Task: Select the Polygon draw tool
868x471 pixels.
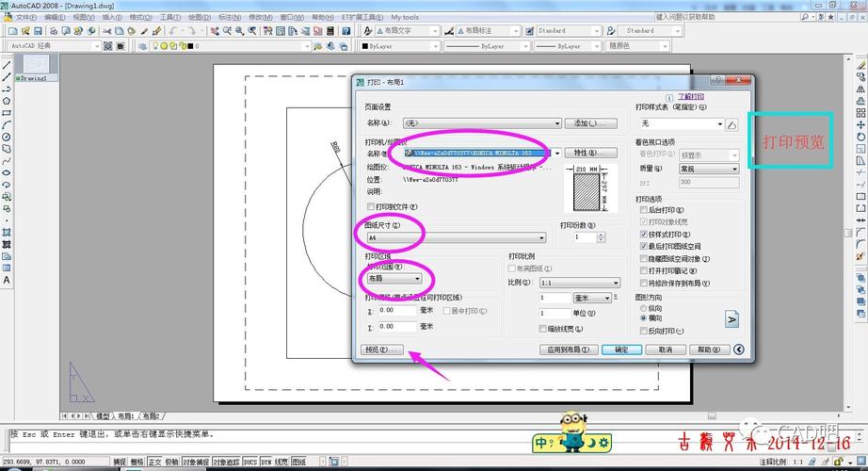Action: click(x=7, y=100)
